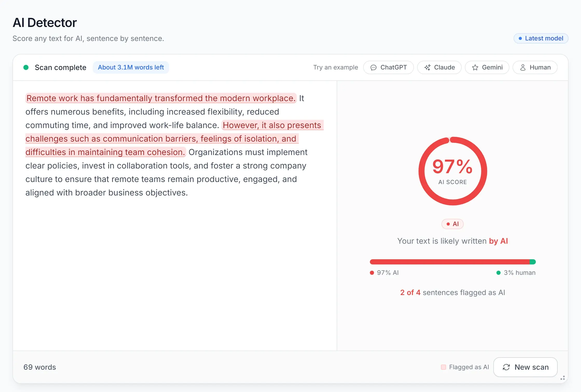Click the About 3.1M words left badge
Screen dimensions: 581x392
point(131,67)
